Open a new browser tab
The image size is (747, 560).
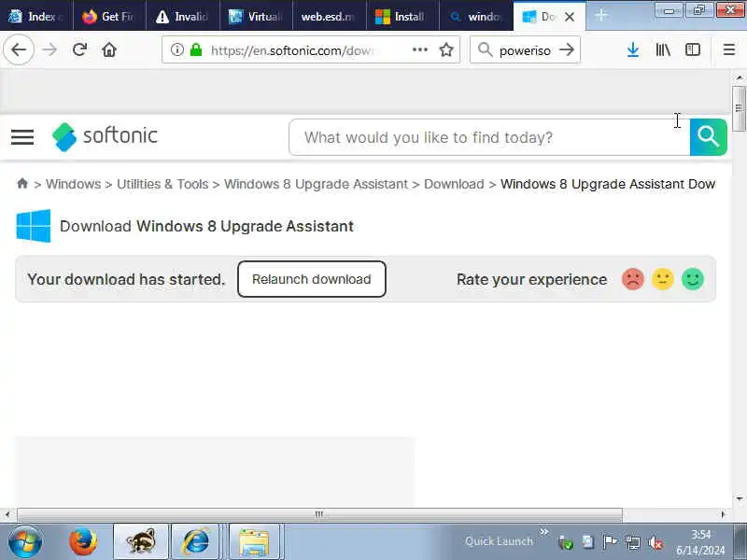pos(601,16)
